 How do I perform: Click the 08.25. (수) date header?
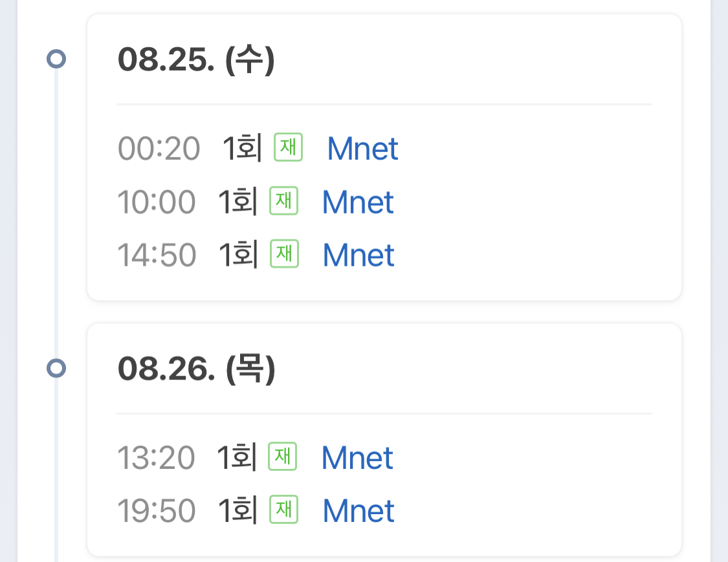tap(196, 60)
